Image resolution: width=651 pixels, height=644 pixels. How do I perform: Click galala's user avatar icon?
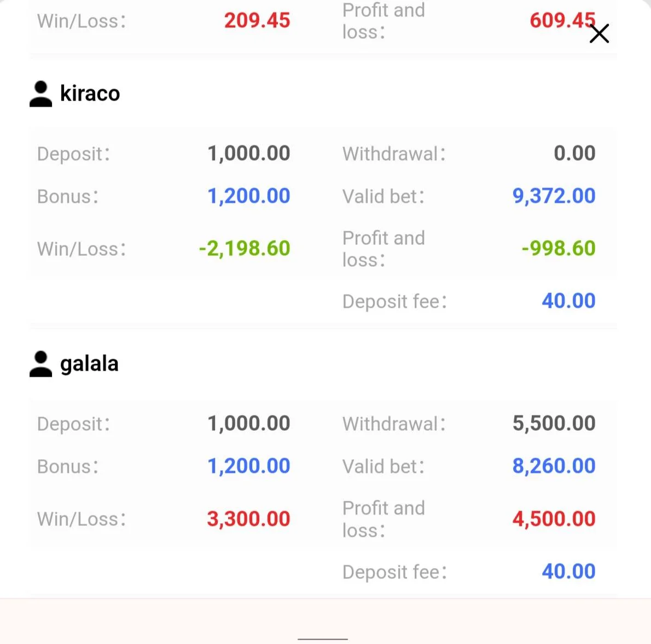(40, 364)
